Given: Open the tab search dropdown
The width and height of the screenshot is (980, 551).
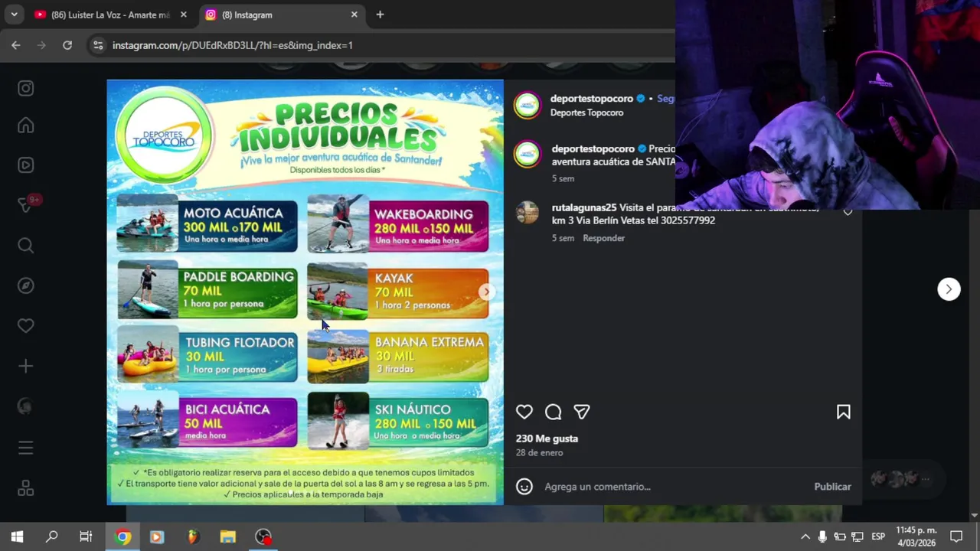Looking at the screenshot, I should (14, 15).
